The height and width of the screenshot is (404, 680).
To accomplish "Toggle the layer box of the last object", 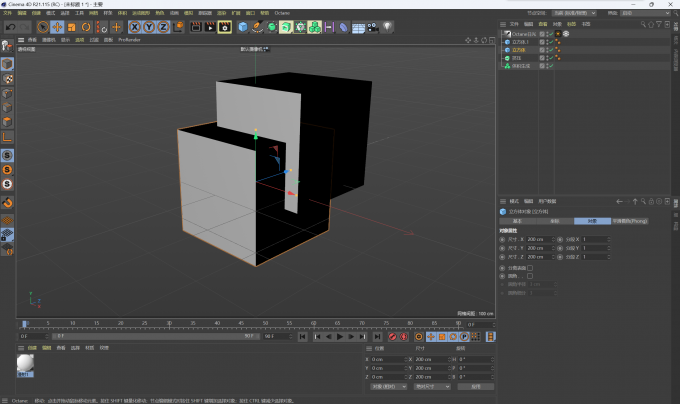I will 542,66.
